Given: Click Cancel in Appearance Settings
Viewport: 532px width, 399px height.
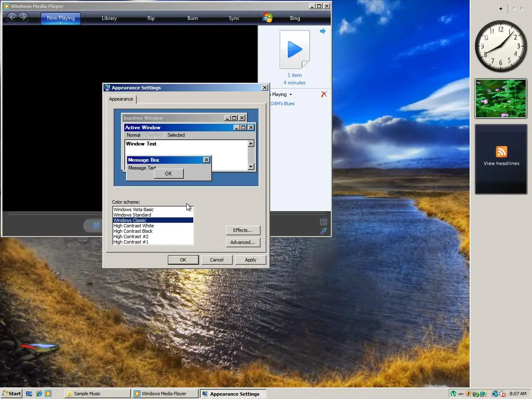Looking at the screenshot, I should 217,260.
